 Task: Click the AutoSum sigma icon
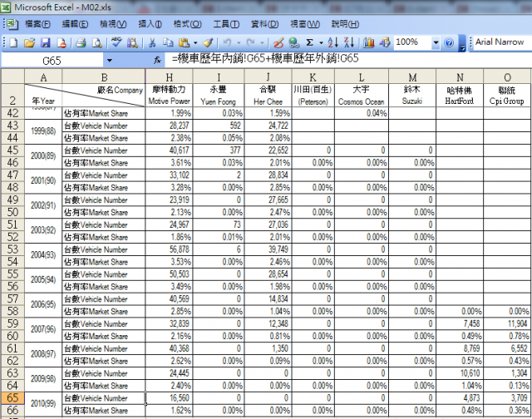click(309, 42)
